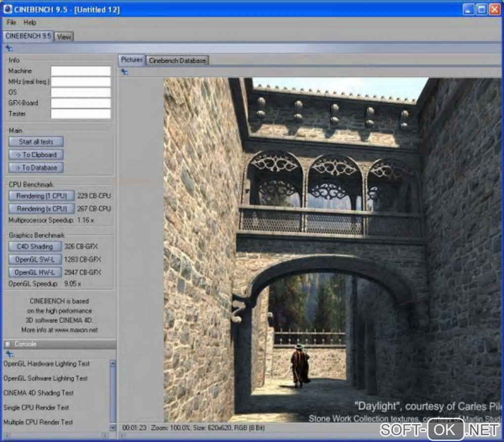Open the File menu
Screen dimensions: 504x442
tap(11, 23)
